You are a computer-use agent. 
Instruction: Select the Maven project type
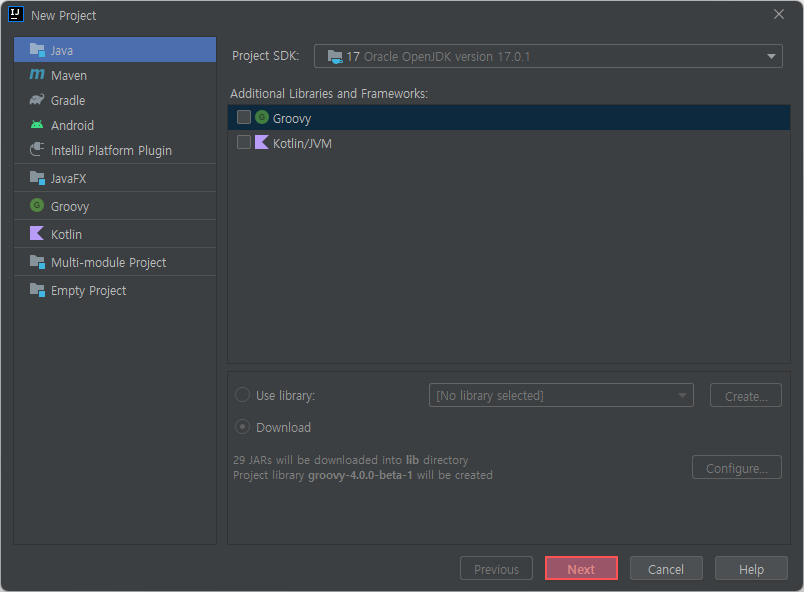(x=115, y=75)
